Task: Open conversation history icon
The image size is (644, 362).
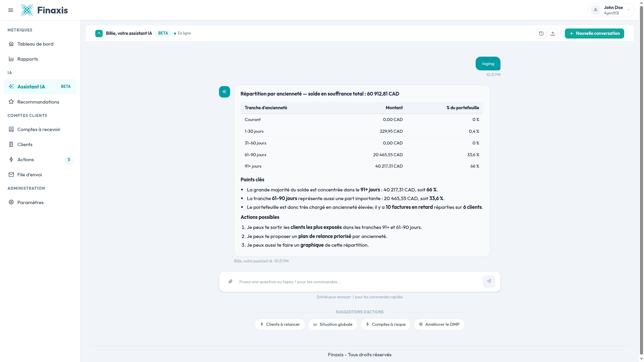Action: click(541, 34)
